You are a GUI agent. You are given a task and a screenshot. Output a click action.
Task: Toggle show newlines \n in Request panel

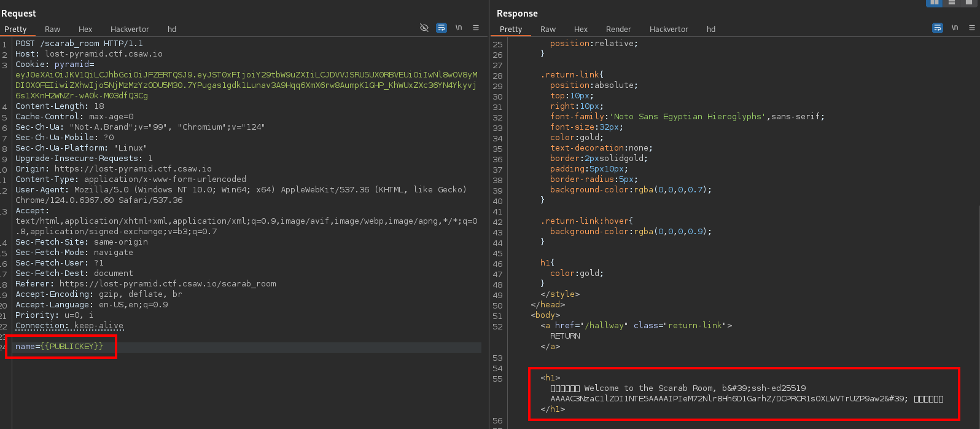[458, 28]
